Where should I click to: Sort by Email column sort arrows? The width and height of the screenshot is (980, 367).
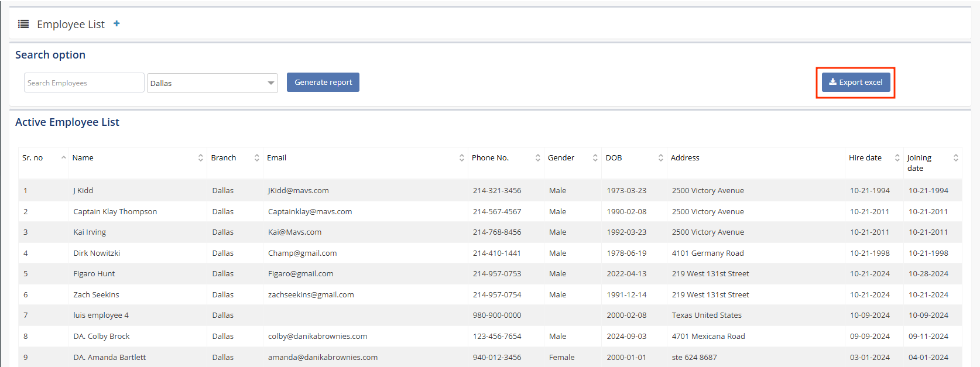point(461,157)
